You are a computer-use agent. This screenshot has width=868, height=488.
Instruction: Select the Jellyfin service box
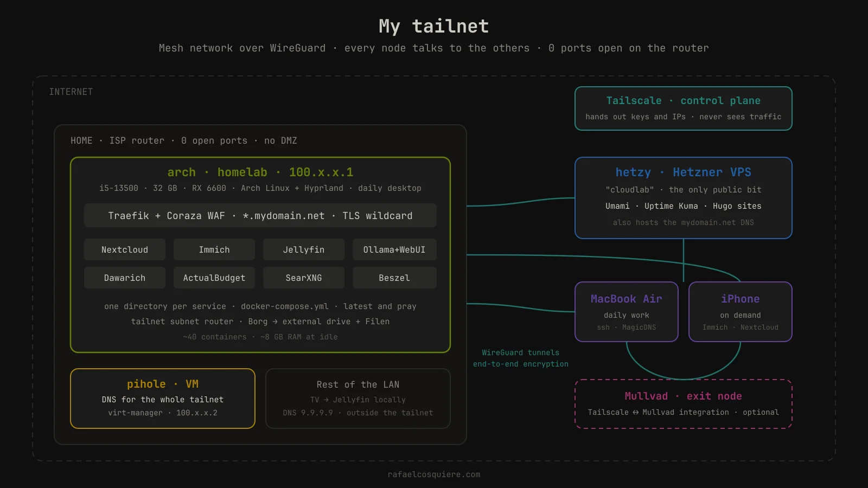point(304,249)
